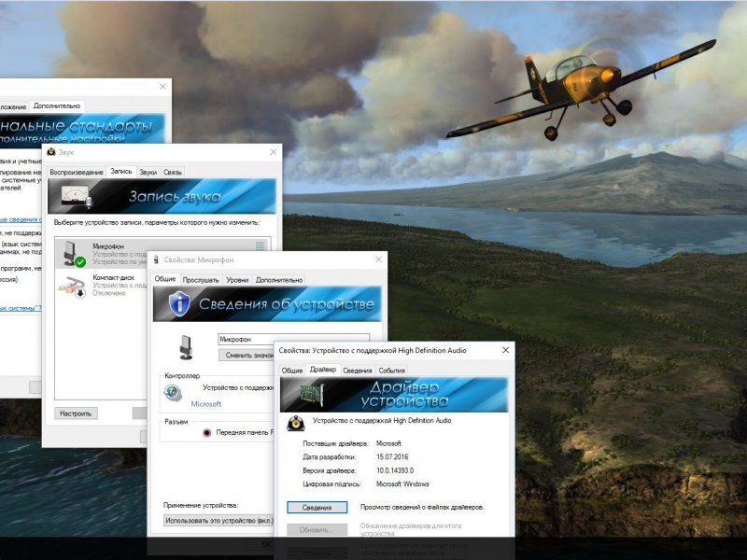Click the speaker icon in Звук title bar

click(x=51, y=151)
